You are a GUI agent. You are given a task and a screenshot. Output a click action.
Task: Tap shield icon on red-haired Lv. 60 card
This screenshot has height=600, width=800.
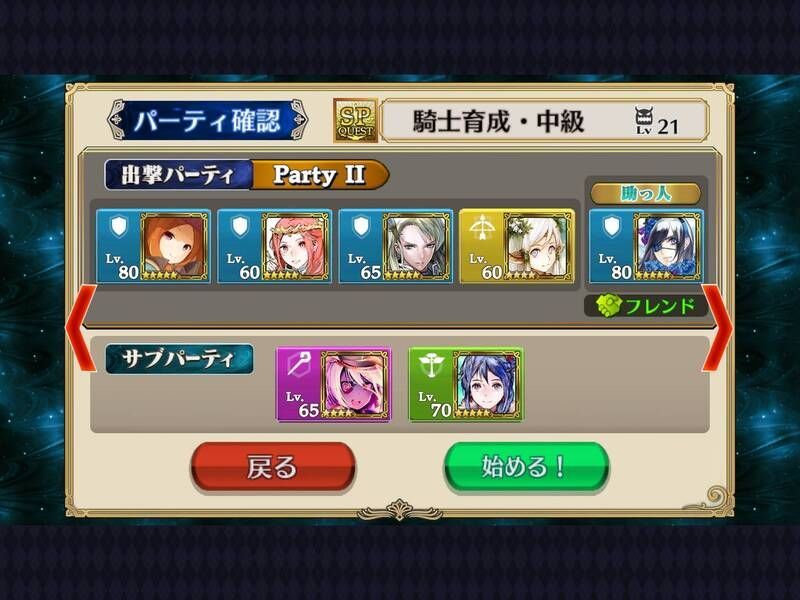tap(239, 227)
